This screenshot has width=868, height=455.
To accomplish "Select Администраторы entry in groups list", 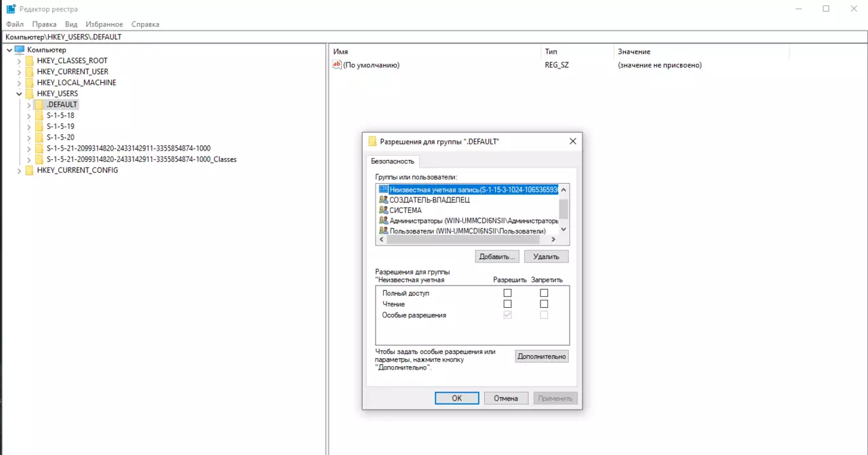I will tap(473, 220).
